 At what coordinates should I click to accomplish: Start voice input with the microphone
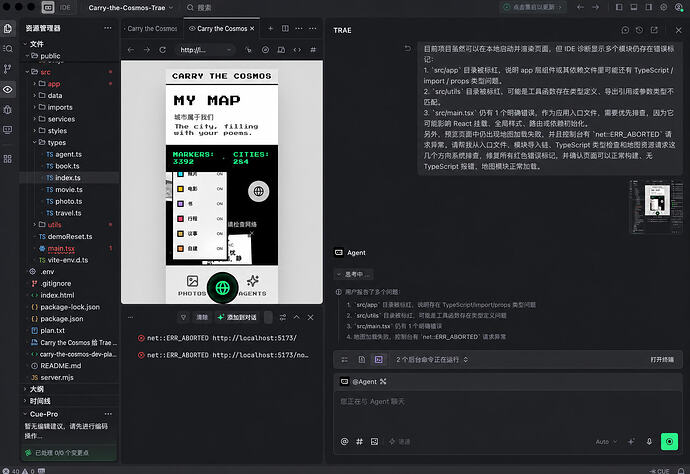(649, 441)
